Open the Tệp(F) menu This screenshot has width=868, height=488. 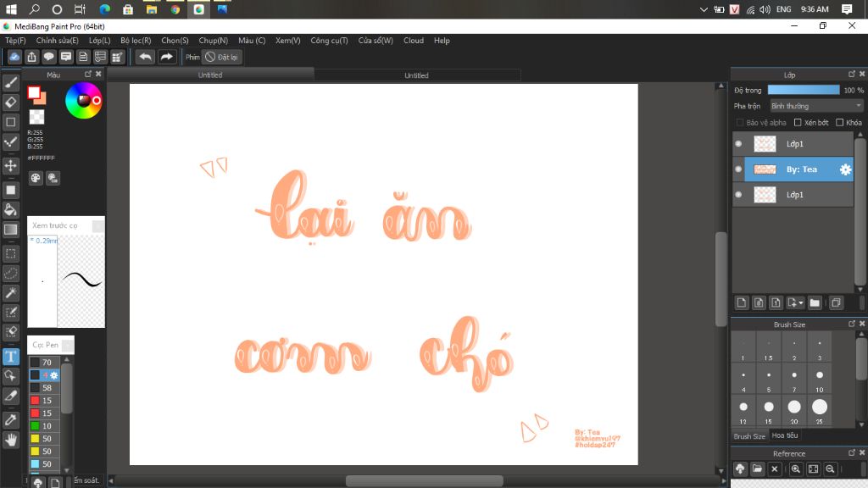[15, 41]
